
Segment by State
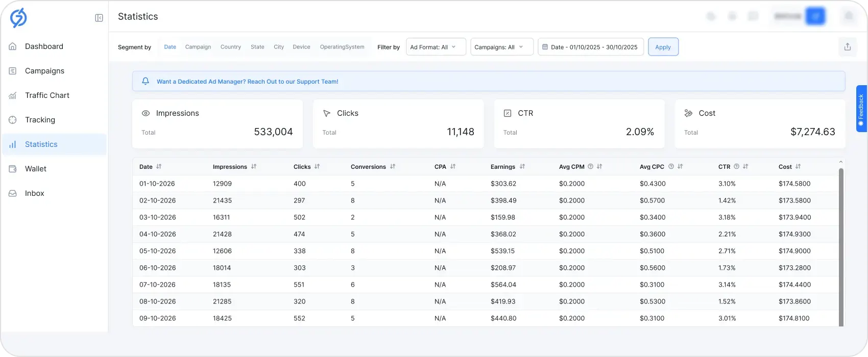click(x=257, y=47)
